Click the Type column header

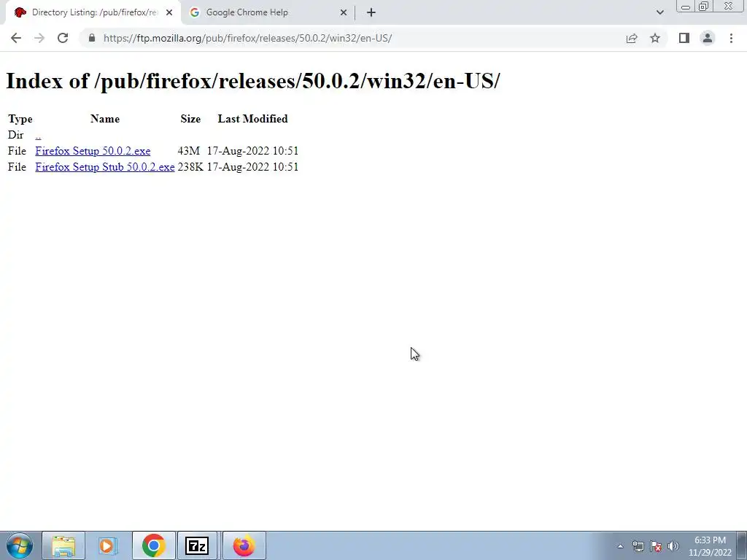20,119
